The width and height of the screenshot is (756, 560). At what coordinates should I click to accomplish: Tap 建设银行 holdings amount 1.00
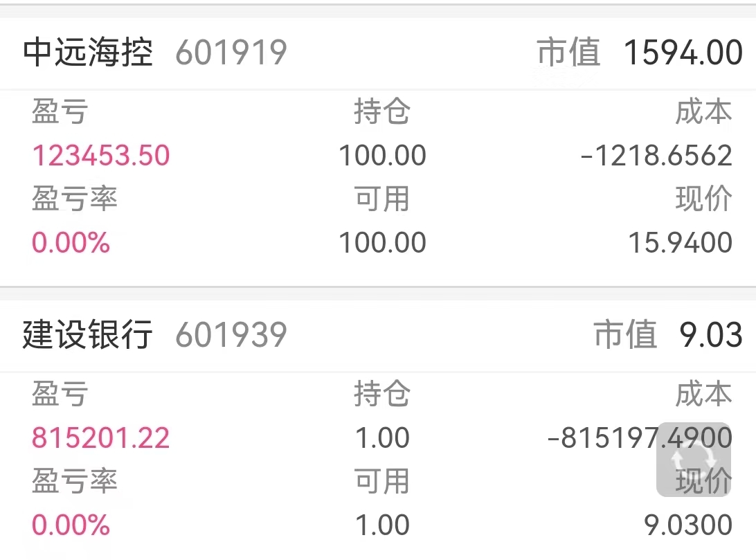coord(382,438)
